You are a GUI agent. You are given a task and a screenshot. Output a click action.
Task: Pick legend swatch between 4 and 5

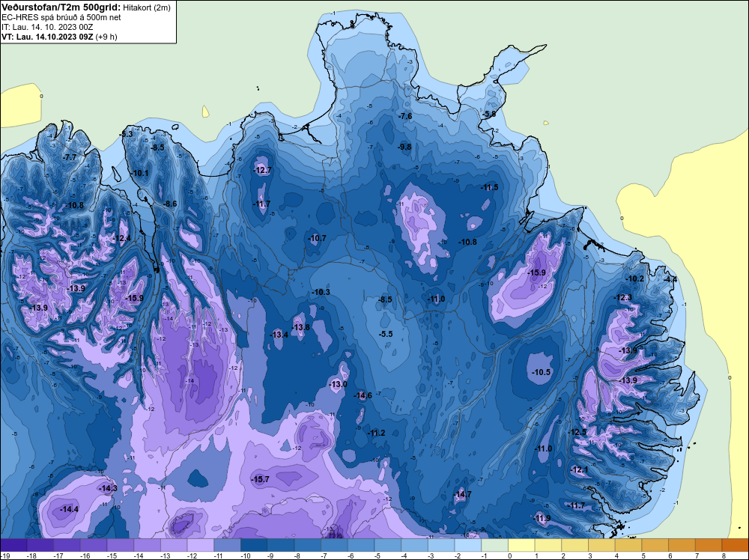[x=628, y=545]
